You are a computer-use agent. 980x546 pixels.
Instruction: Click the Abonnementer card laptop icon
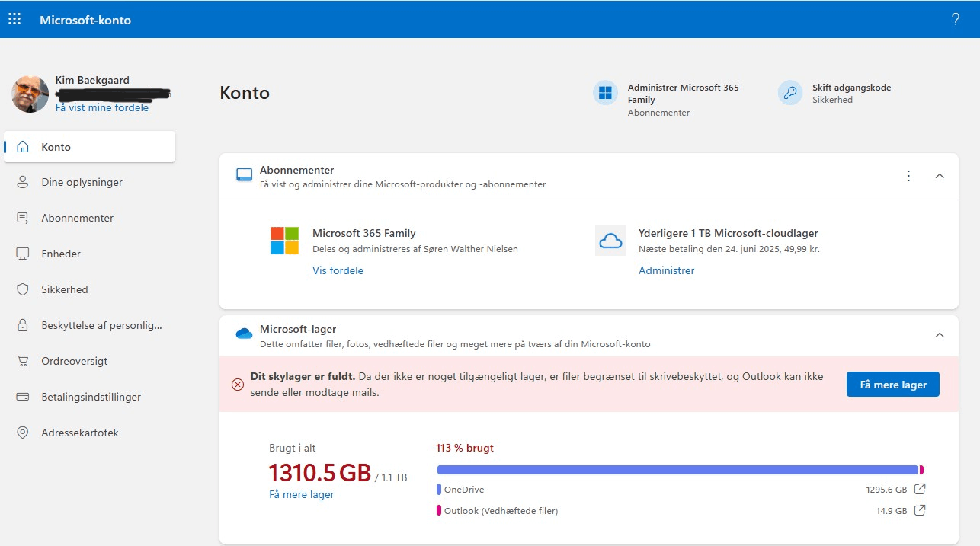click(244, 176)
